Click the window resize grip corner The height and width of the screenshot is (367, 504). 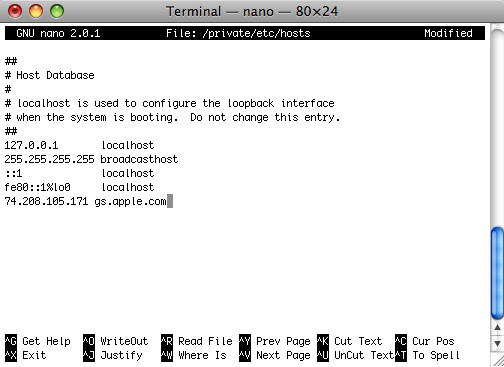(x=498, y=361)
